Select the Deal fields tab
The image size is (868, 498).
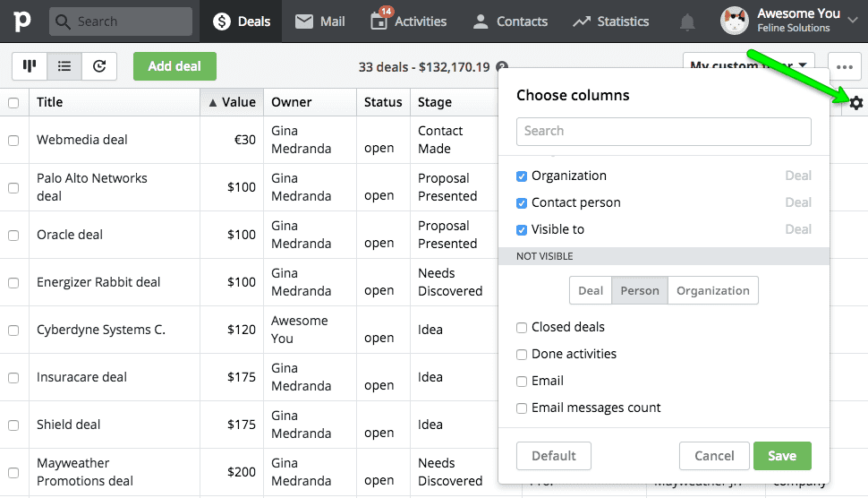point(590,290)
